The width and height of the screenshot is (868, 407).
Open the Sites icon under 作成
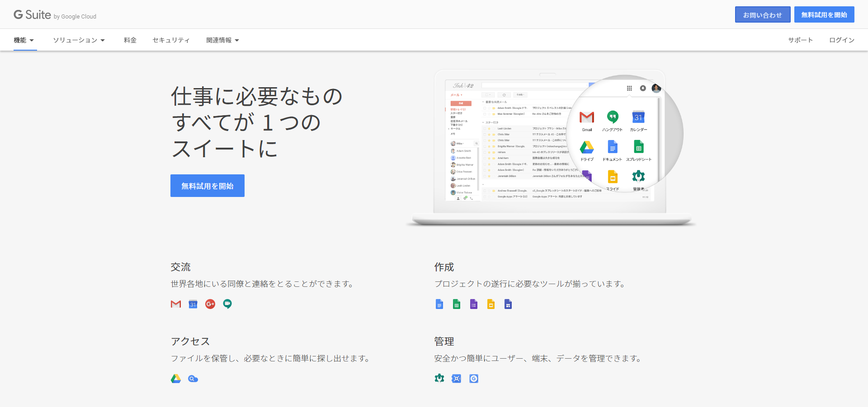pos(508,304)
